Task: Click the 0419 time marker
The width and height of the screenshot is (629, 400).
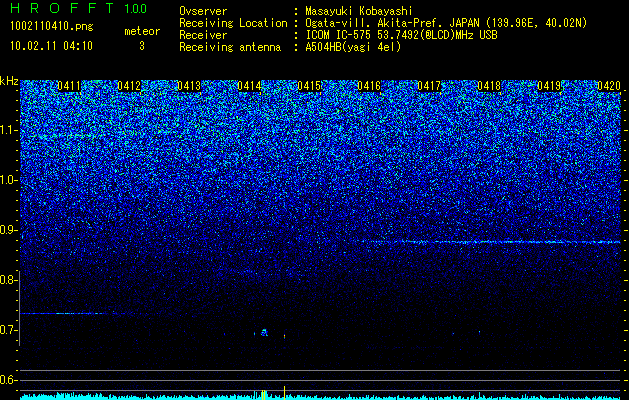Action: (x=549, y=86)
